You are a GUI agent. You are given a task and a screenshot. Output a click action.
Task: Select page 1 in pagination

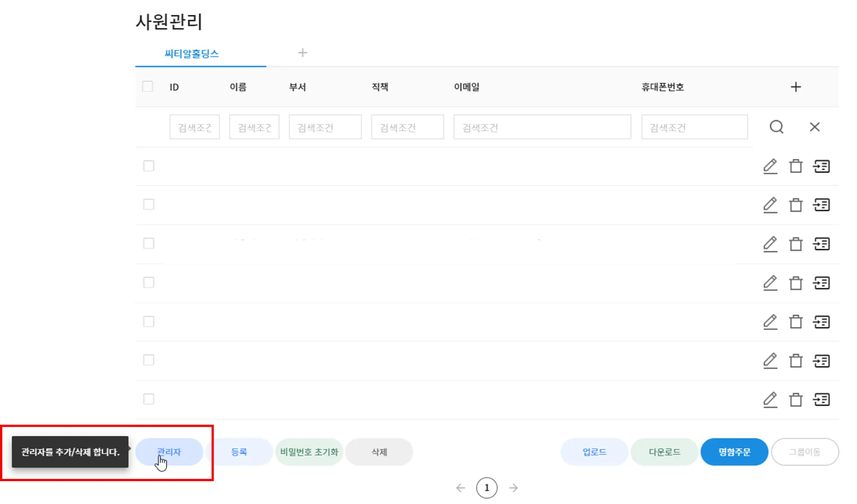[487, 487]
